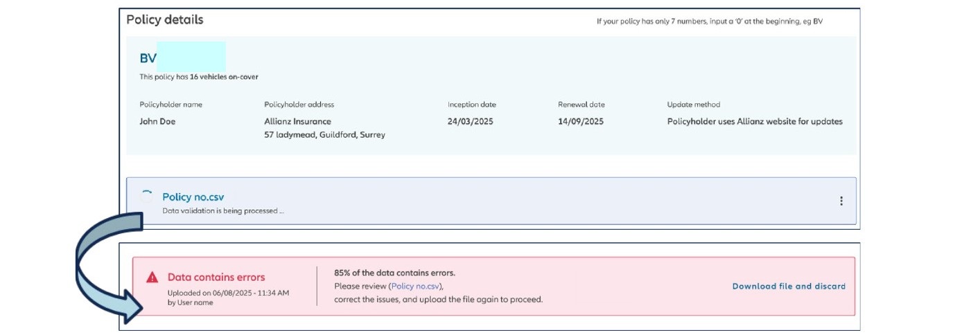Click Allianz Insurance address line

(297, 121)
